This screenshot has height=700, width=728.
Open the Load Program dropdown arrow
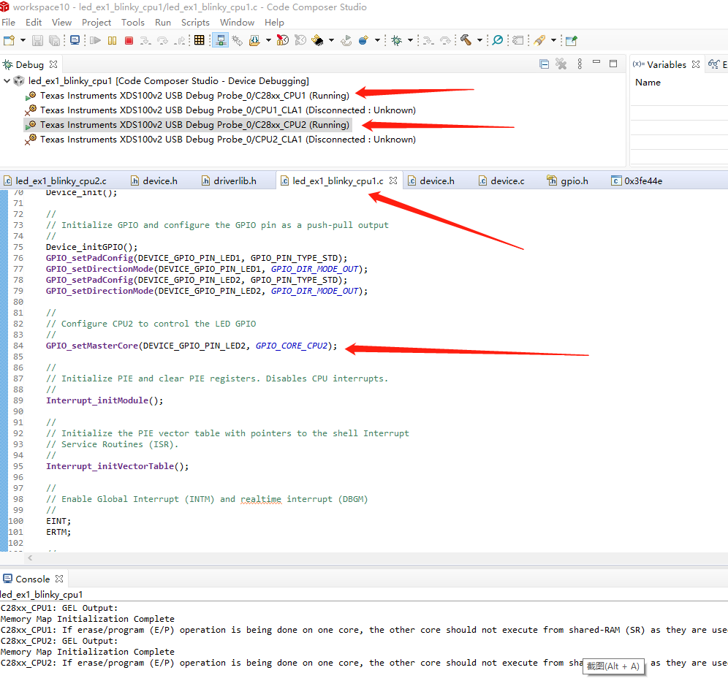click(268, 40)
